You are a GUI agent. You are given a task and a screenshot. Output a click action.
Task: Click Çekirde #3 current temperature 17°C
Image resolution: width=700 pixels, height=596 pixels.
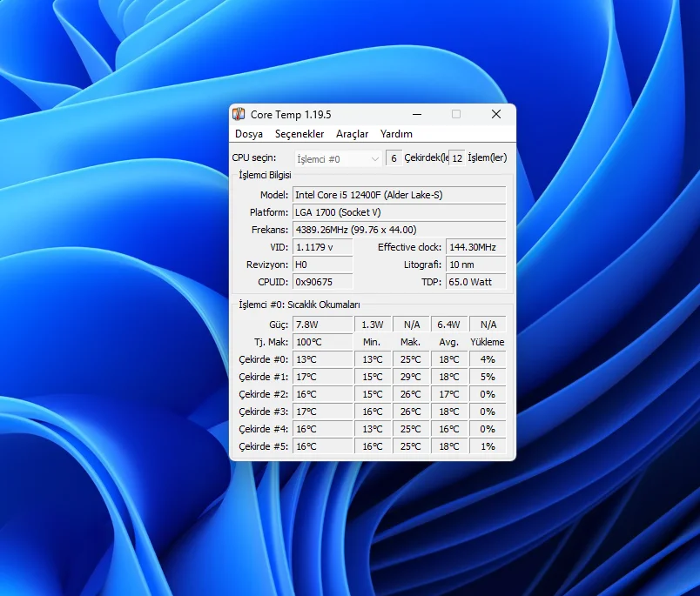tap(323, 412)
